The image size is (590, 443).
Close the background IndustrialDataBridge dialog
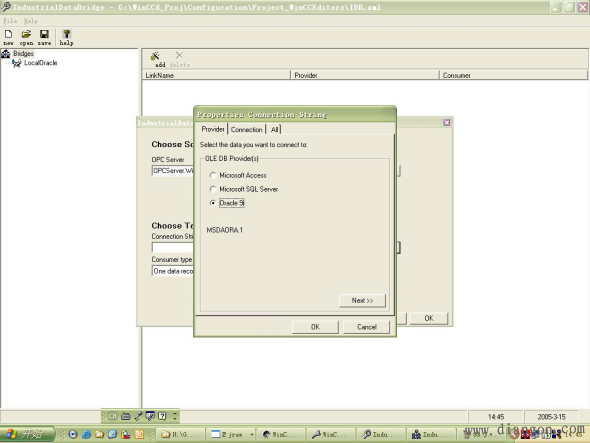click(447, 123)
